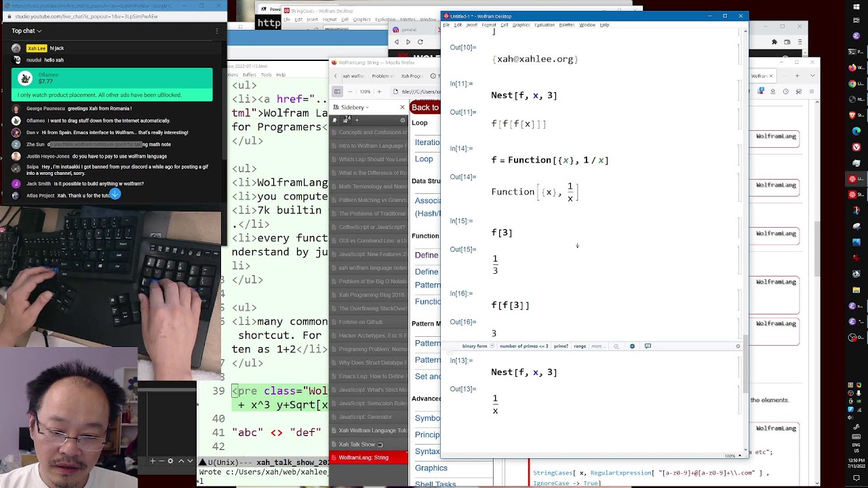868x488 pixels.
Task: Open the Help menu in Wolfram Desktop
Action: (604, 25)
